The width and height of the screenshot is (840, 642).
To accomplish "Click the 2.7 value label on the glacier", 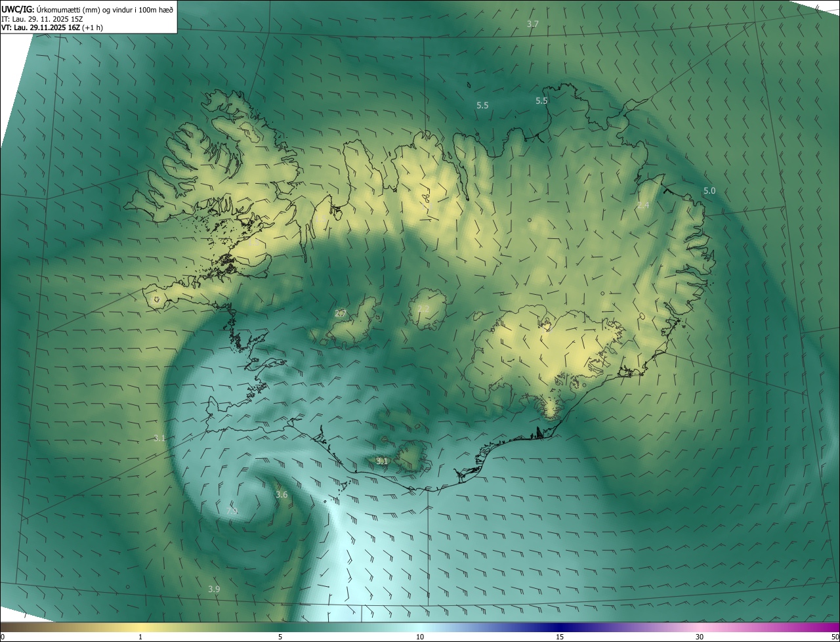I will [x=341, y=313].
